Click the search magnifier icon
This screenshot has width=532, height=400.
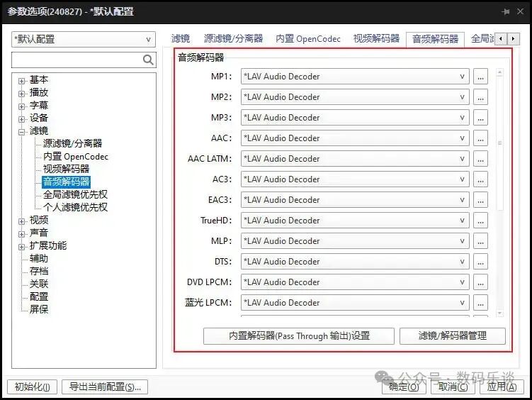(x=148, y=60)
